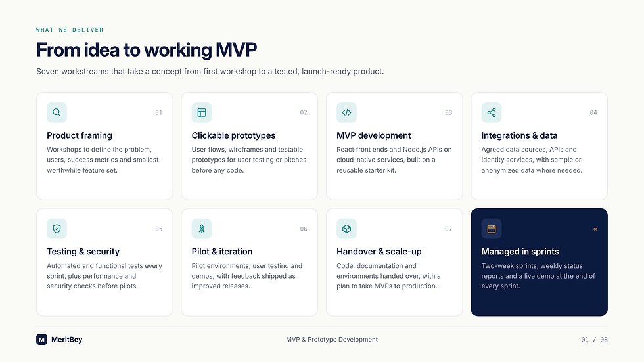644x362 pixels.
Task: Click the MeritBey brand name in footer
Action: 66,340
